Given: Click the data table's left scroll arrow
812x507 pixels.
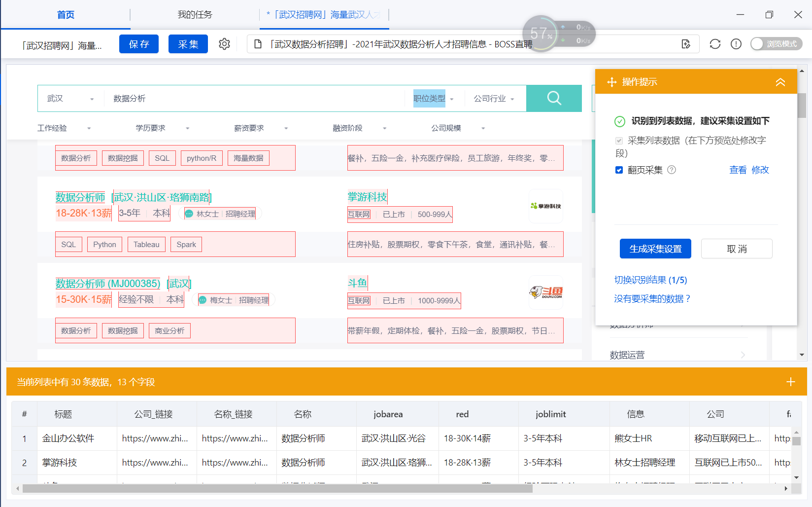Looking at the screenshot, I should pyautogui.click(x=18, y=489).
